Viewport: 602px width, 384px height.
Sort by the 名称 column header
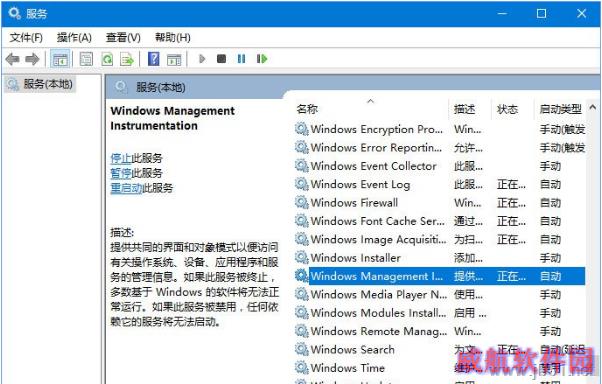[307, 109]
